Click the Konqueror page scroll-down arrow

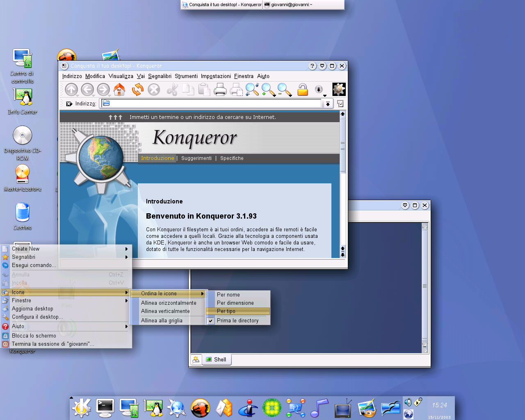click(342, 255)
